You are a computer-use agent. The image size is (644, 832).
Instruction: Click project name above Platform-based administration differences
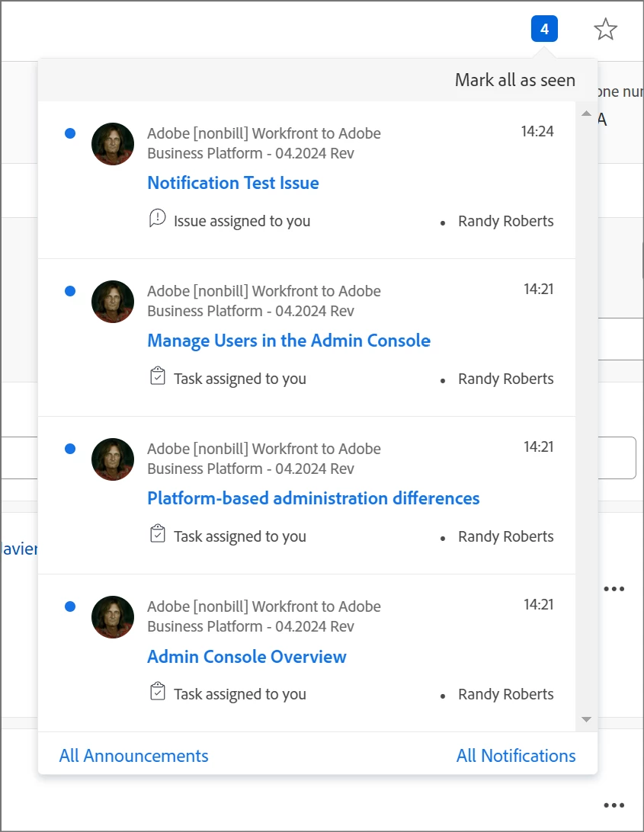(x=264, y=459)
